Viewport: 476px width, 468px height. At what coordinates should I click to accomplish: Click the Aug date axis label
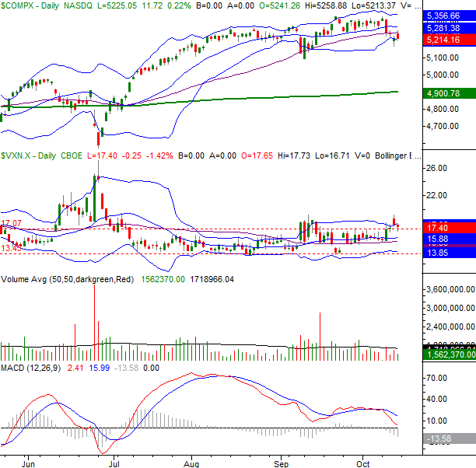point(191,464)
